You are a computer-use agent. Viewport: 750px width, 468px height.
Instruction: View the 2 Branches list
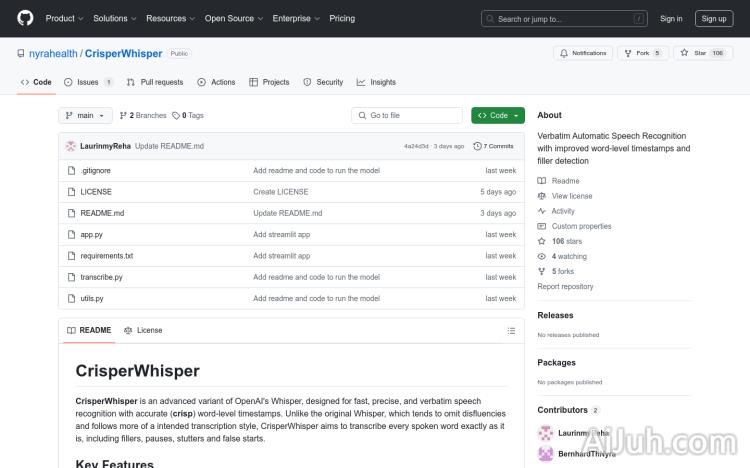(143, 116)
